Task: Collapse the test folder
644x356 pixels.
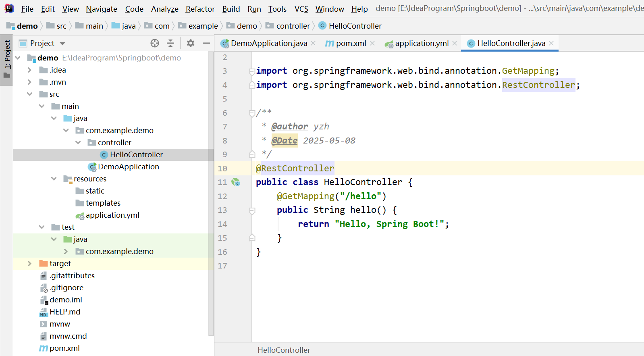Action: tap(42, 227)
